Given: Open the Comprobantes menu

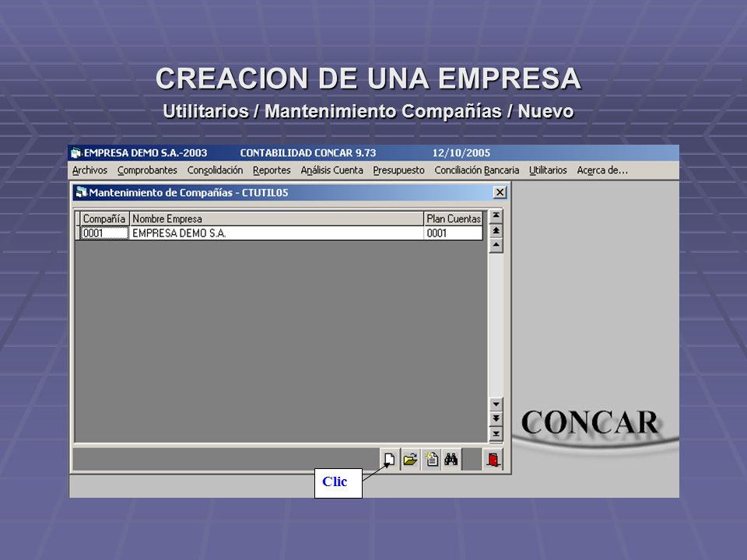Looking at the screenshot, I should tap(147, 170).
